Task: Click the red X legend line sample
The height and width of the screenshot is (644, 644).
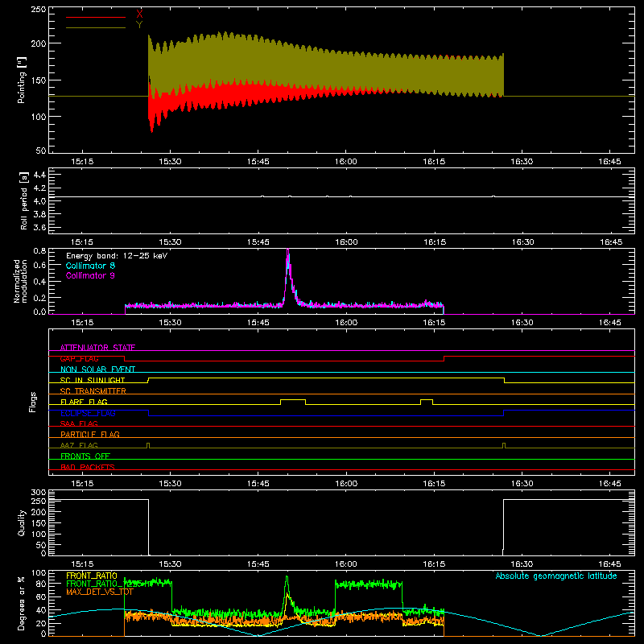Action: click(x=96, y=17)
